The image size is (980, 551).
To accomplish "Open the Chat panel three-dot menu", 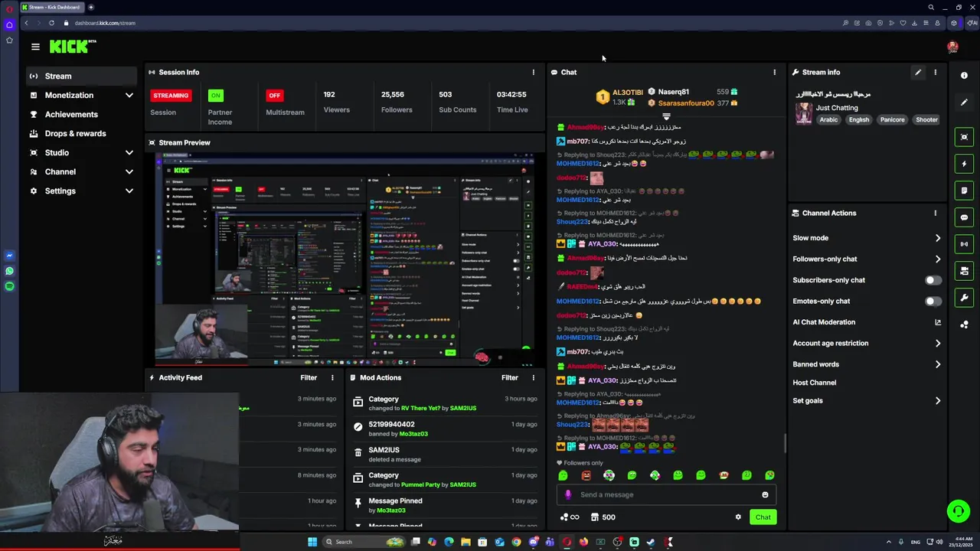I will 774,72.
